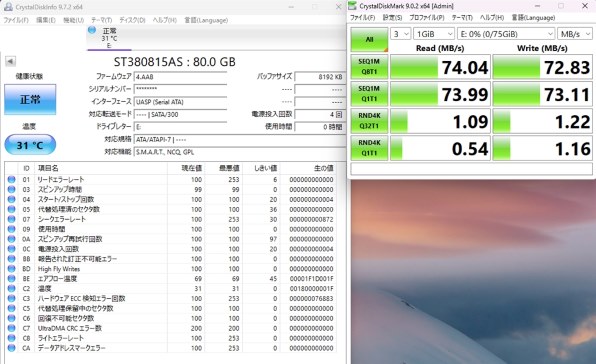This screenshot has width=596, height=364.
Task: Click status orb for attribute 01 リードエラーレート
Action: pyautogui.click(x=11, y=179)
